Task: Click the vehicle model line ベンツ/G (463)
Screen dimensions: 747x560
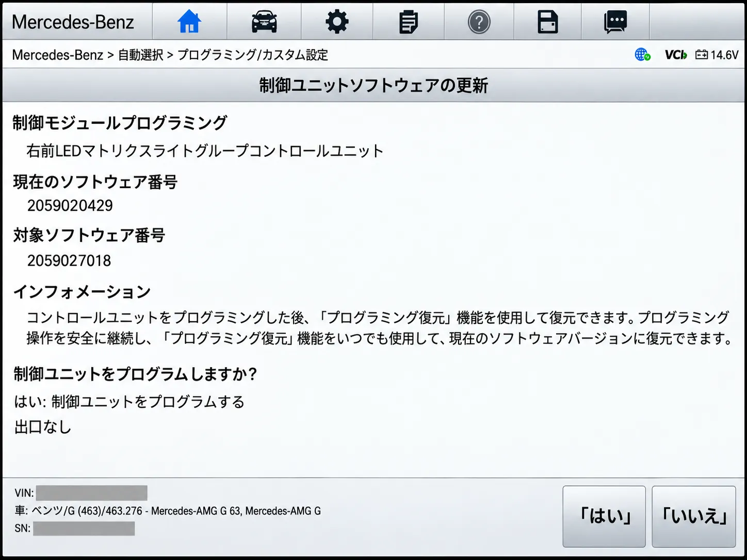Action: [x=168, y=511]
